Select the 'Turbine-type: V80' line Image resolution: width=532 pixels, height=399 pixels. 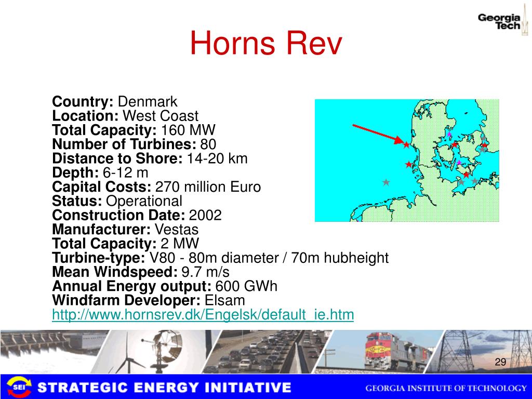pyautogui.click(x=220, y=258)
